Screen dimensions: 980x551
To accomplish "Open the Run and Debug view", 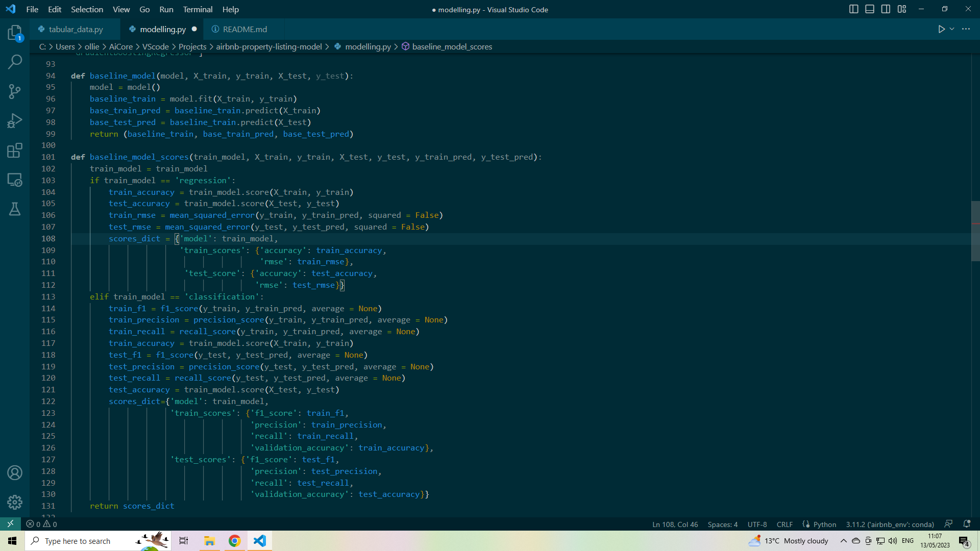I will [15, 121].
